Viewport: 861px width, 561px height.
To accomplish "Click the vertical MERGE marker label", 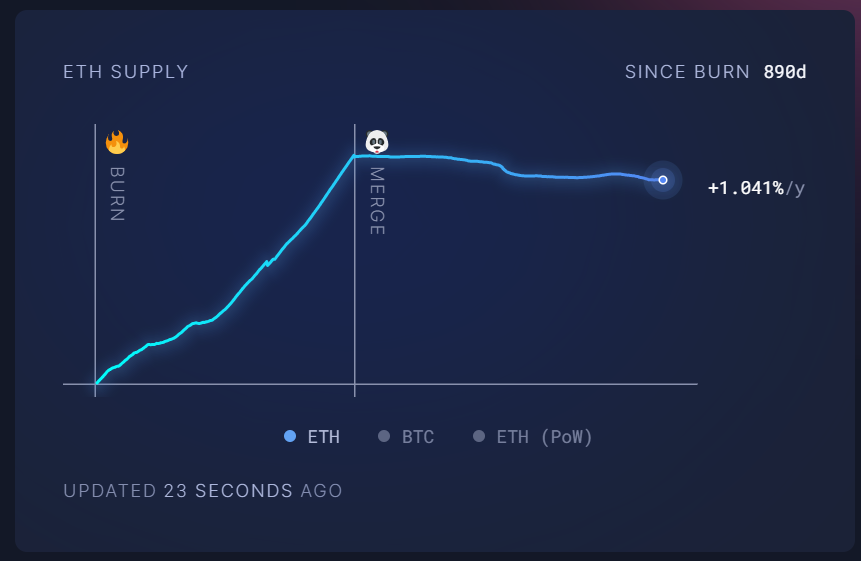I will (x=376, y=201).
